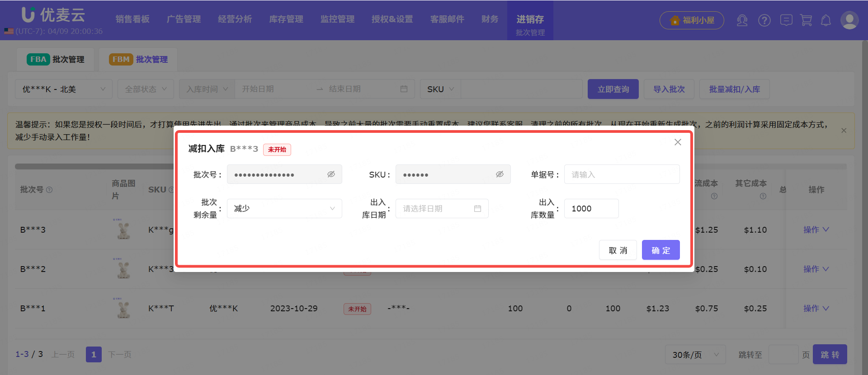Reveal the hidden SKU value in dialog
The width and height of the screenshot is (868, 375).
(x=500, y=174)
